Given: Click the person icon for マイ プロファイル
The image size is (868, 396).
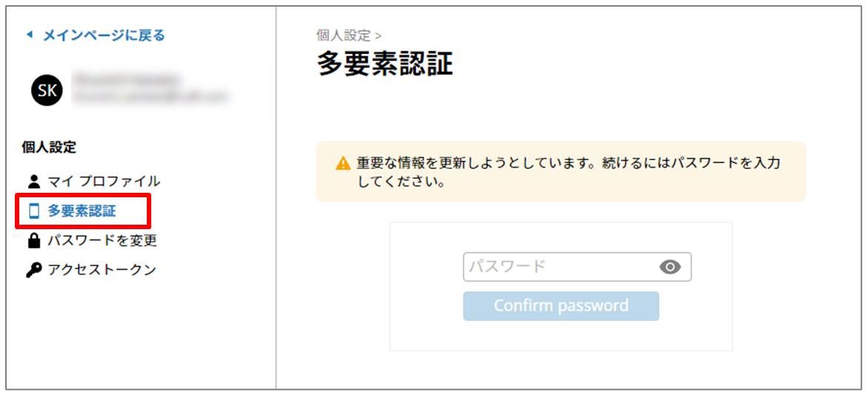Looking at the screenshot, I should tap(33, 181).
